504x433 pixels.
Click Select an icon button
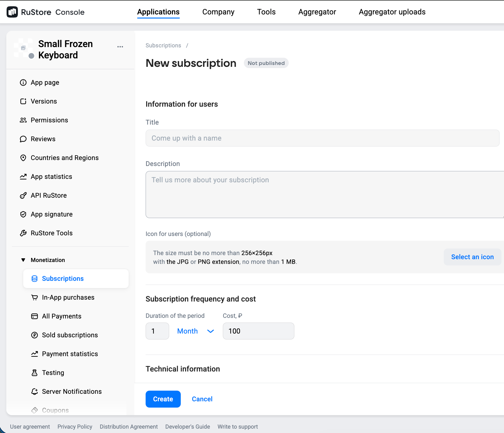pyautogui.click(x=472, y=257)
